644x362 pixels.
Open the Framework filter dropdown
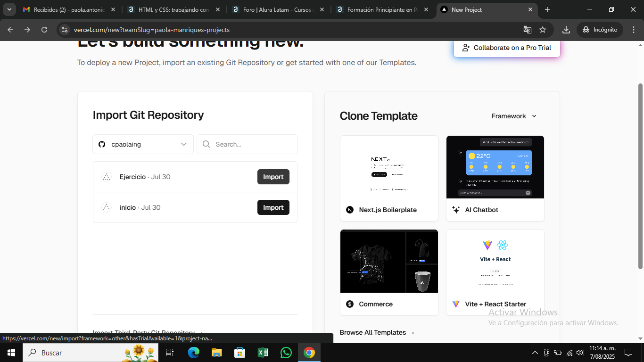pos(514,116)
